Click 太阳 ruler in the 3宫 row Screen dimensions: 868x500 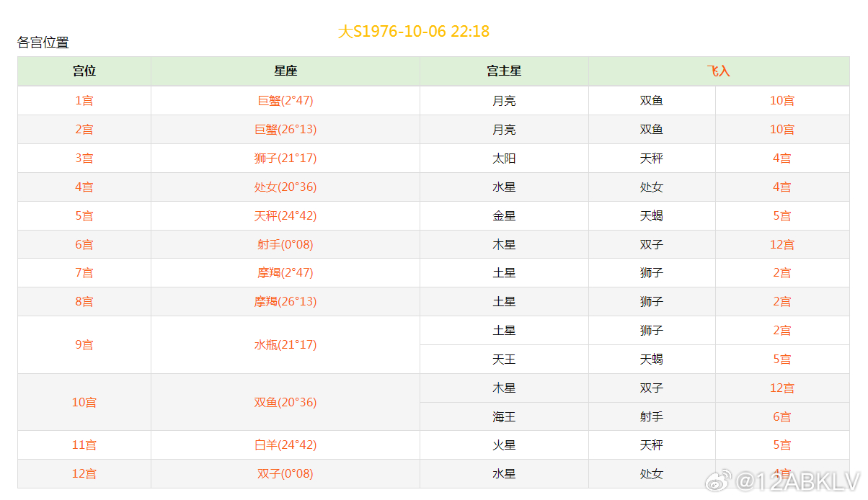click(504, 159)
